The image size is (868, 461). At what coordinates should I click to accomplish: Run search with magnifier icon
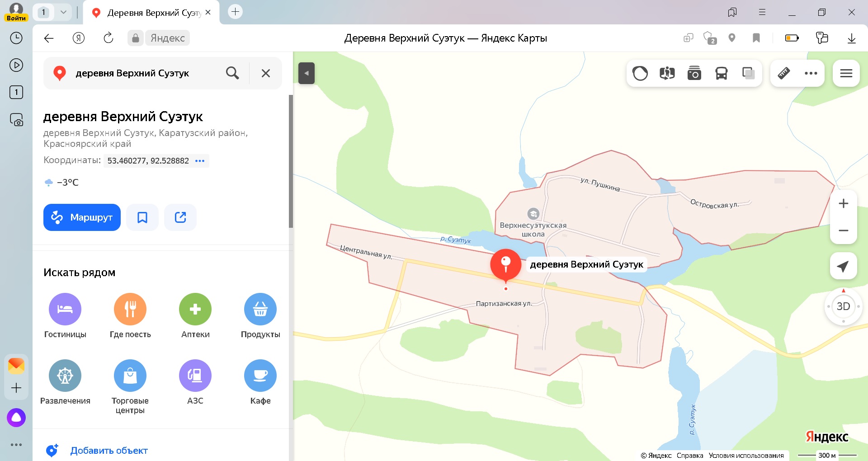point(232,73)
